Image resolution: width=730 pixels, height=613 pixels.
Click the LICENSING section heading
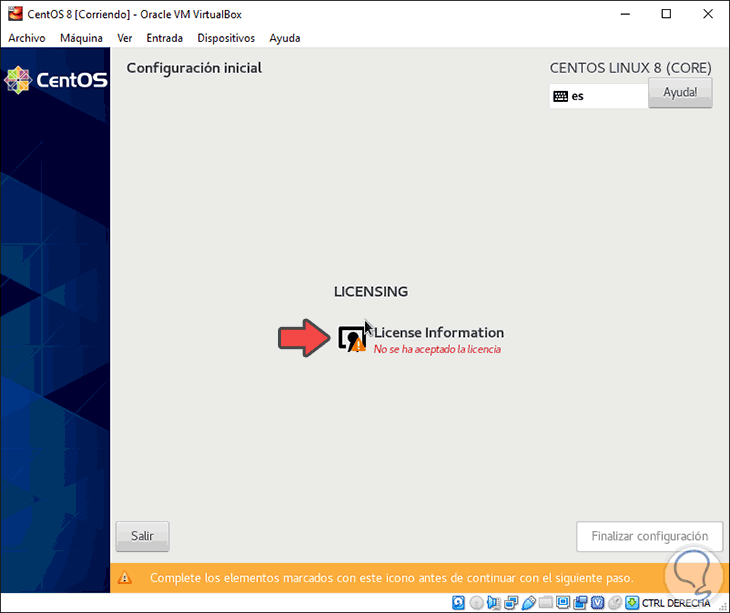(371, 291)
